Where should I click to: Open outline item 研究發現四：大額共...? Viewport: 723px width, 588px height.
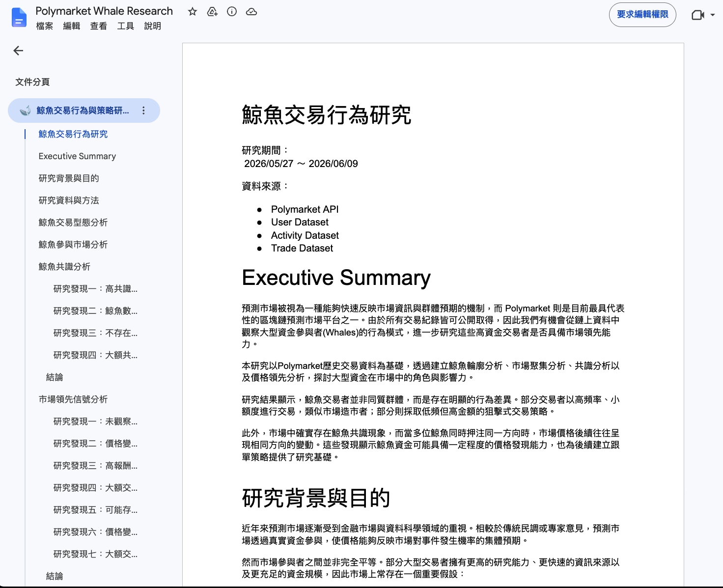[95, 355]
